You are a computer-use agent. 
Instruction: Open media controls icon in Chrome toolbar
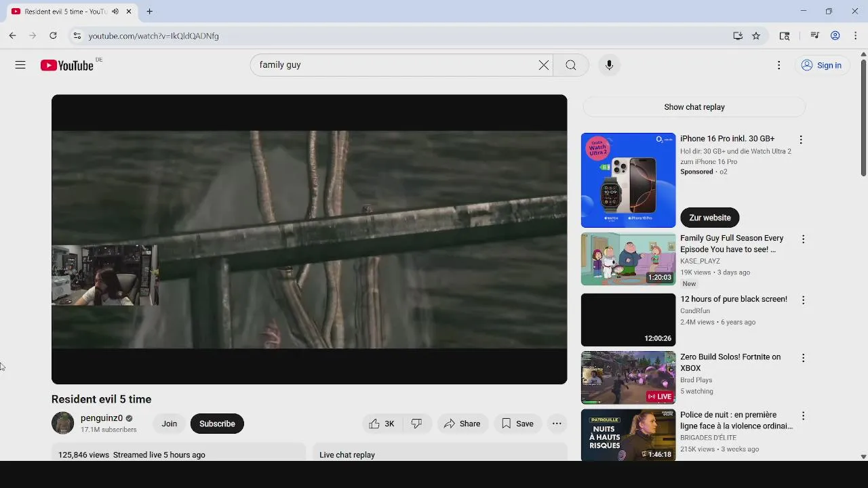click(815, 36)
